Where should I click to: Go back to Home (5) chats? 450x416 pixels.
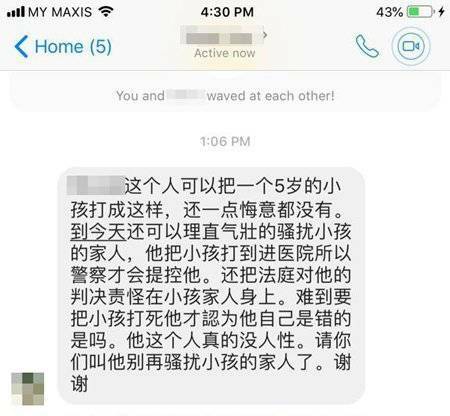click(63, 46)
